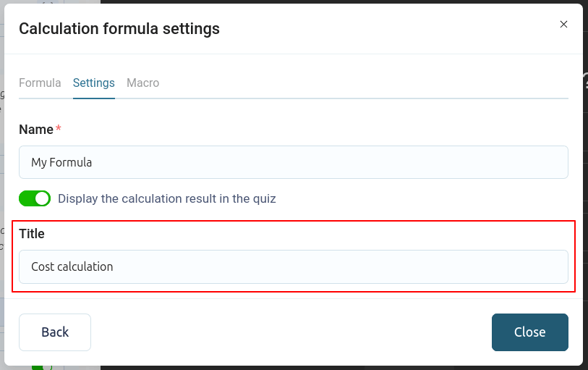Click 'Display the calculation result in the quiz' label

point(166,198)
